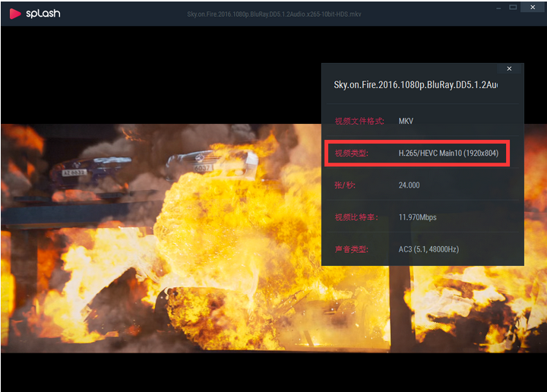The width and height of the screenshot is (547, 392).
Task: Click the 视频文件格式 label
Action: [x=359, y=121]
